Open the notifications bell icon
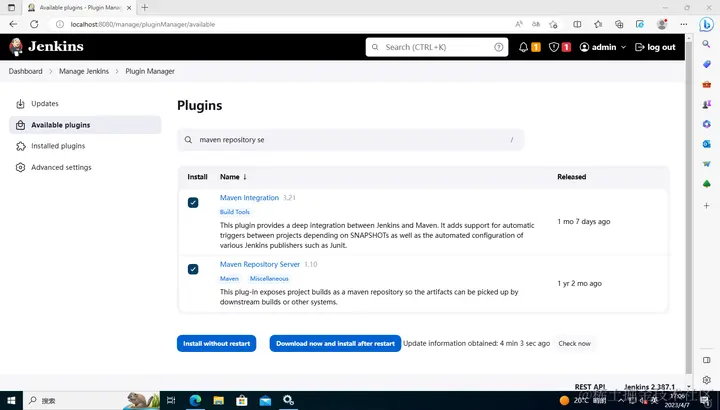 coord(523,47)
